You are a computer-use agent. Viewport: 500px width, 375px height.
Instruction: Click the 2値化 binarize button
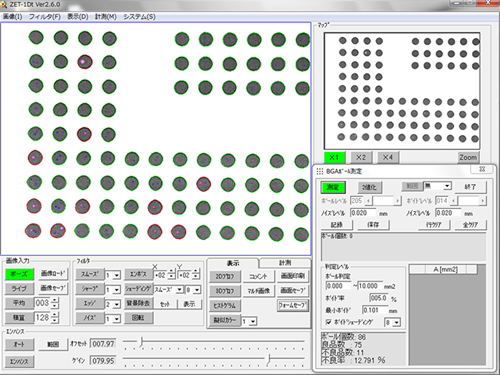click(369, 187)
